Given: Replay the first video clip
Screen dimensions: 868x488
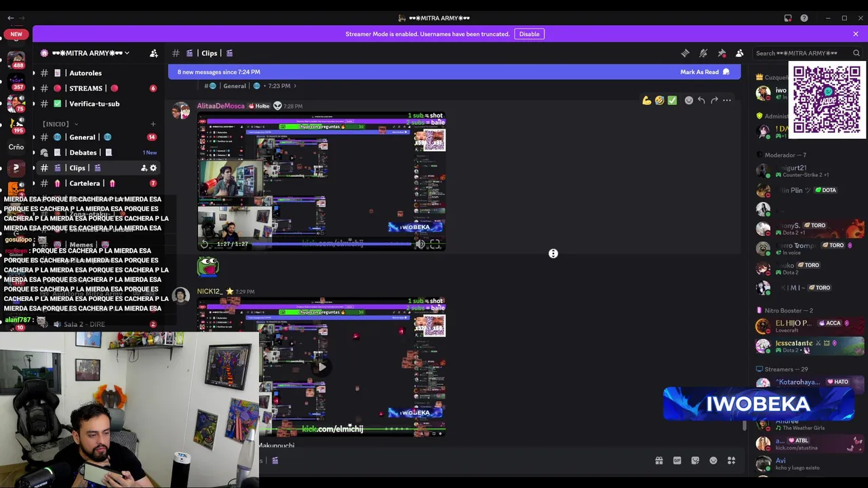Looking at the screenshot, I should (x=204, y=244).
